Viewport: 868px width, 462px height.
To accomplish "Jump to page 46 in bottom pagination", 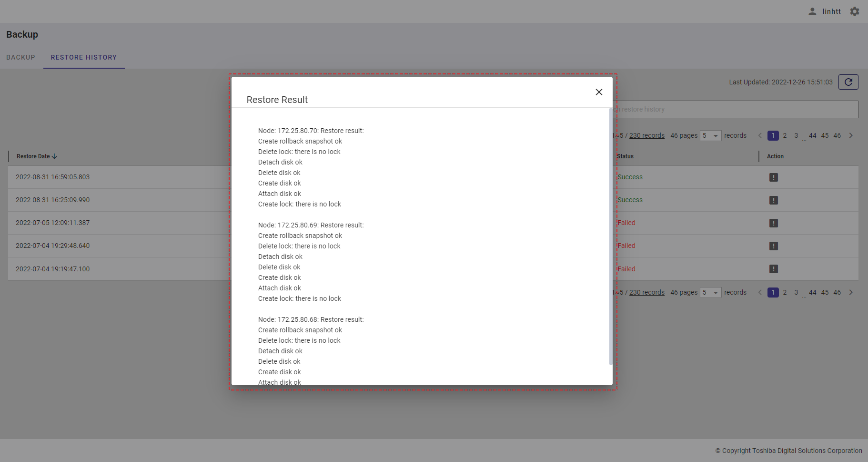I will point(837,292).
